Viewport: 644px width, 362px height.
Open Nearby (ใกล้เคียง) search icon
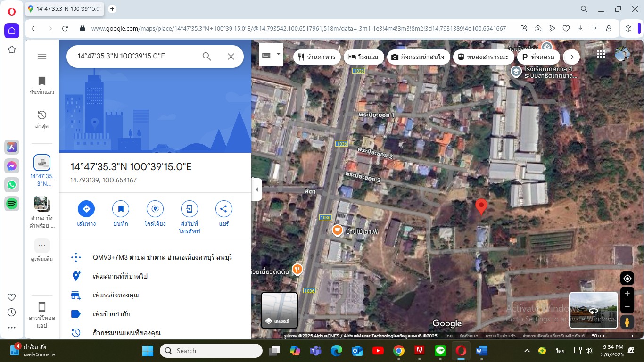click(155, 209)
